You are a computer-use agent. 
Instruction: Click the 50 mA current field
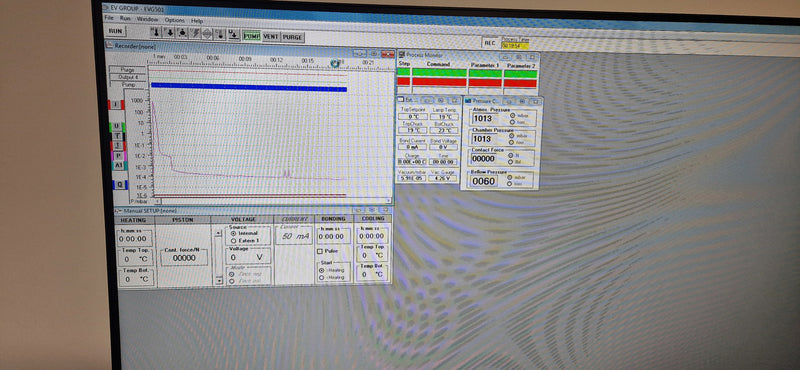point(295,236)
